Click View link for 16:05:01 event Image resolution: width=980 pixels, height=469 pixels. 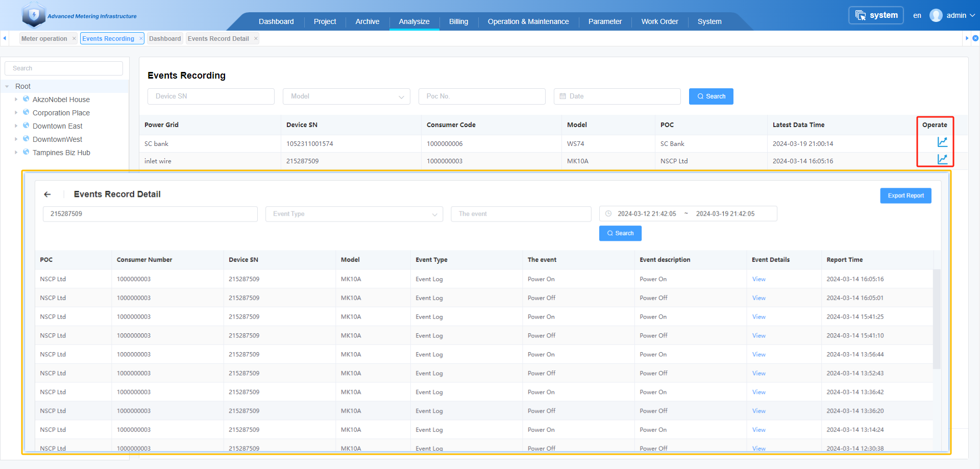[x=758, y=298]
